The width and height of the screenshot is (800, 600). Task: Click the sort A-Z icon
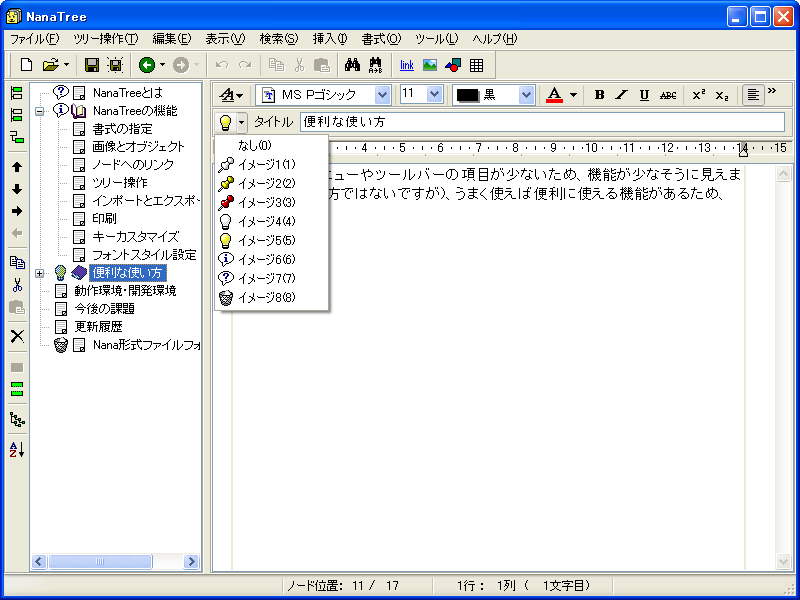pyautogui.click(x=17, y=449)
